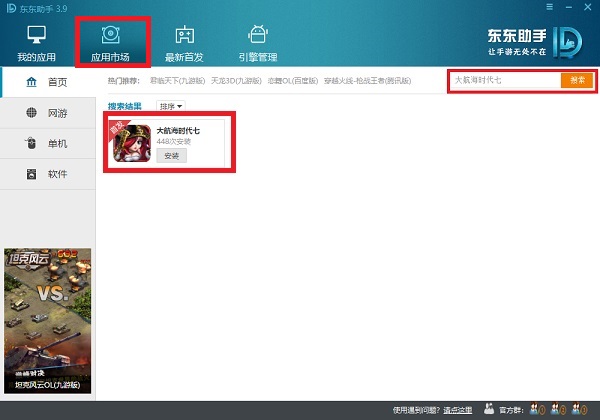600x420 pixels.
Task: Select 单机 single-player category in the sidebar
Action: coord(48,143)
